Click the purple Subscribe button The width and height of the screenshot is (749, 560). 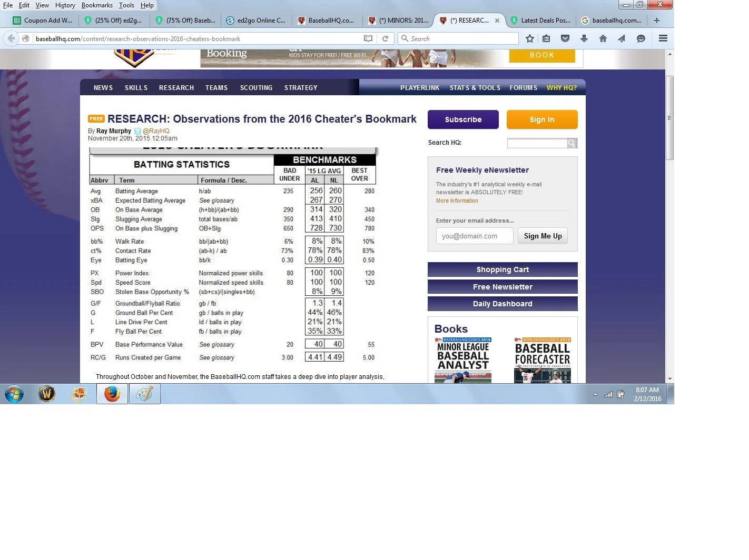pyautogui.click(x=463, y=119)
